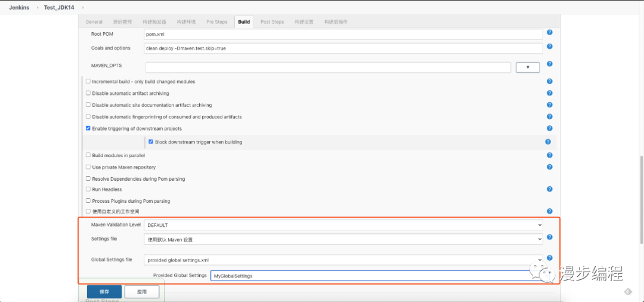Toggle Disable automatic site documentation archiving checkbox

point(88,105)
